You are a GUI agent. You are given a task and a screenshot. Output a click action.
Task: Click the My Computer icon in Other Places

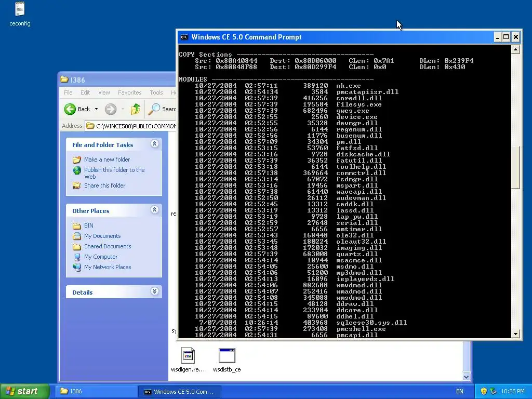point(77,257)
